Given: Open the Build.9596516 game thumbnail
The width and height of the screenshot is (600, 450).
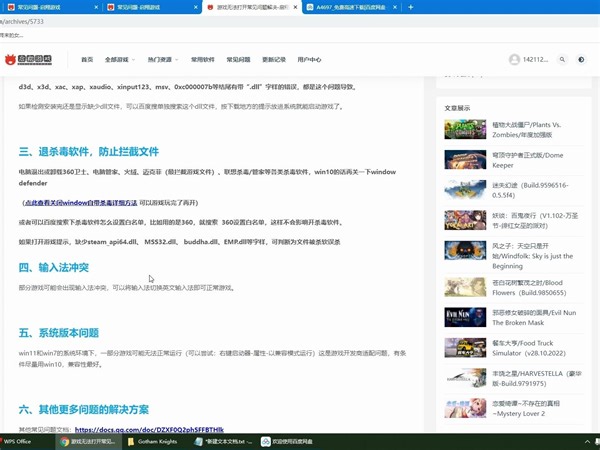Looking at the screenshot, I should click(465, 190).
